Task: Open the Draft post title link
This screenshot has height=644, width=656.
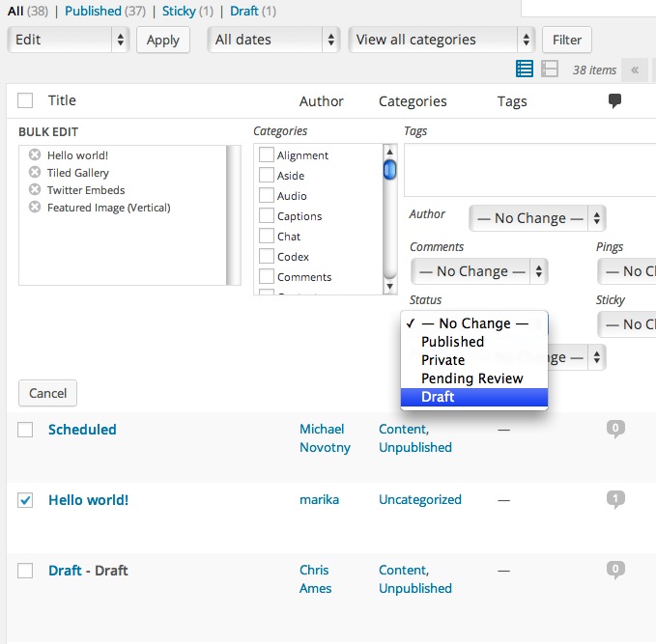Action: click(x=65, y=571)
